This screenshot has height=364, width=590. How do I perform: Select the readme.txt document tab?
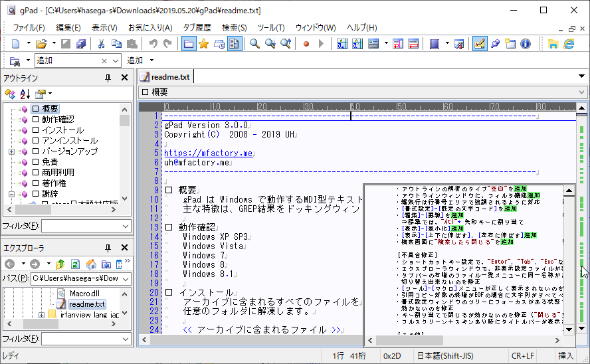coord(165,76)
